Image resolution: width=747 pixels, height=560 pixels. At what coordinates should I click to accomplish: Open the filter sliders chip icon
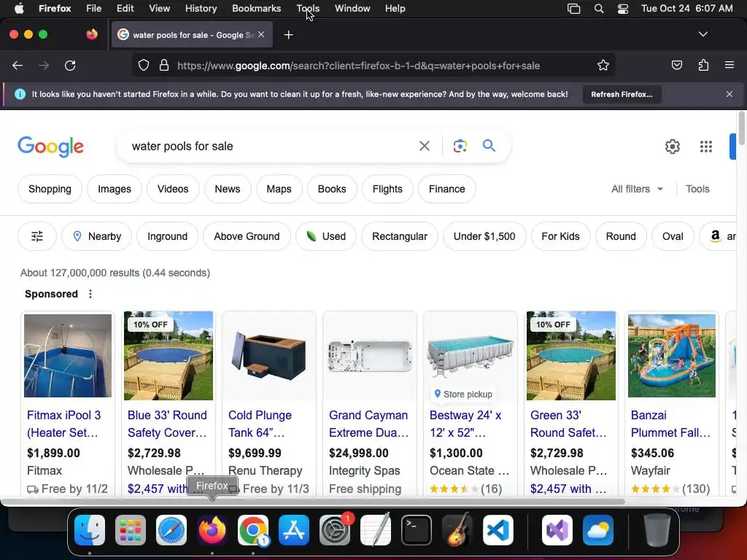(37, 236)
